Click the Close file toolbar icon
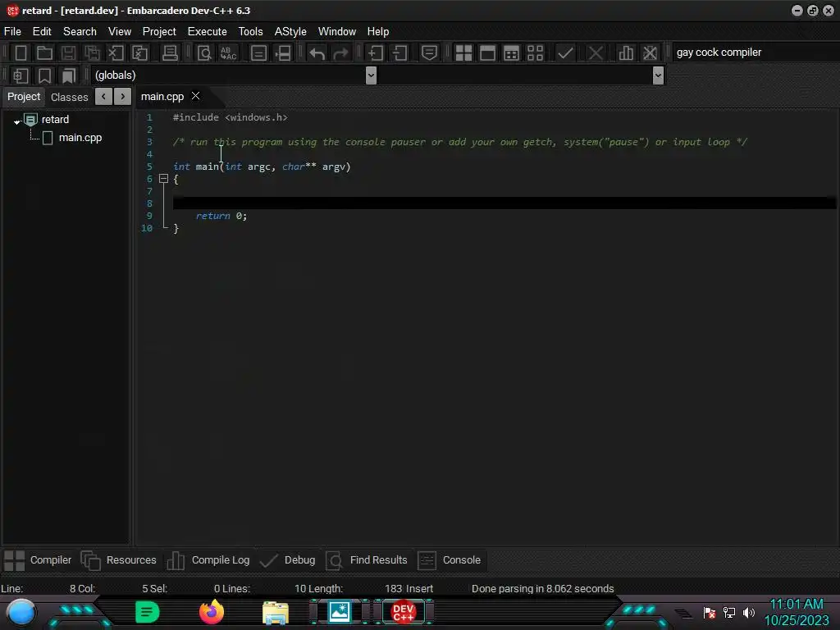The image size is (840, 630). point(116,52)
